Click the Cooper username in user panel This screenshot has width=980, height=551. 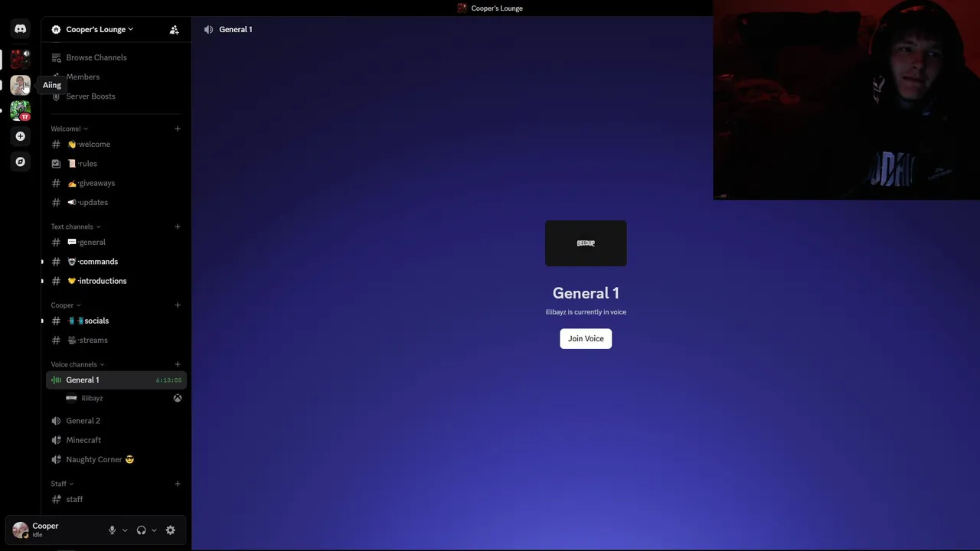tap(45, 526)
